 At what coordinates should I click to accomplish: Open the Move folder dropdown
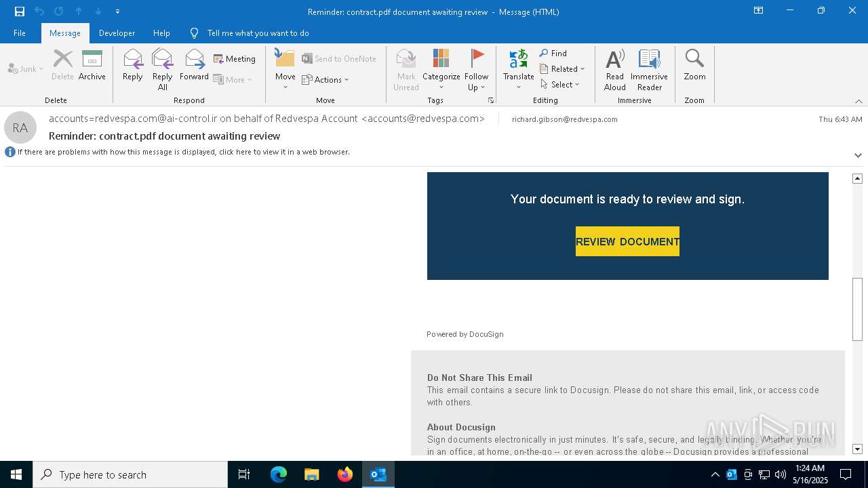285,70
